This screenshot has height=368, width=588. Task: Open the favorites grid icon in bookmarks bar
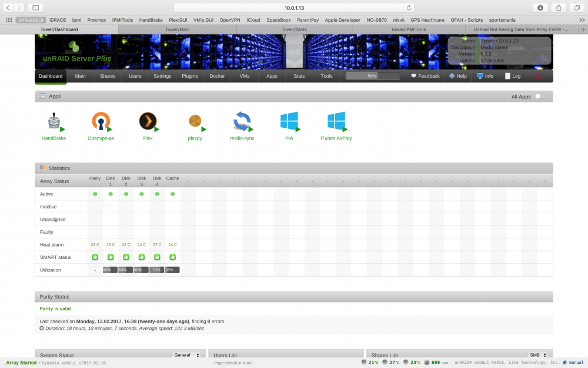(9, 20)
